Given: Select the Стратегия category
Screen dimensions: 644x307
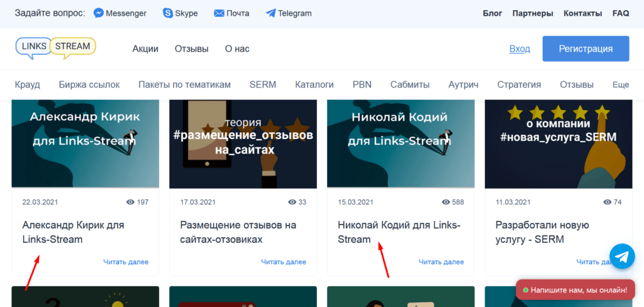Looking at the screenshot, I should (519, 85).
